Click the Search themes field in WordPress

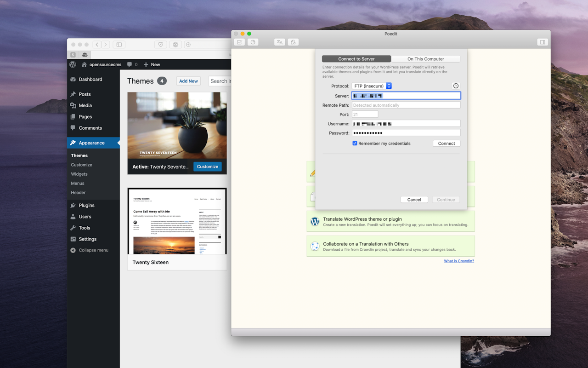220,81
